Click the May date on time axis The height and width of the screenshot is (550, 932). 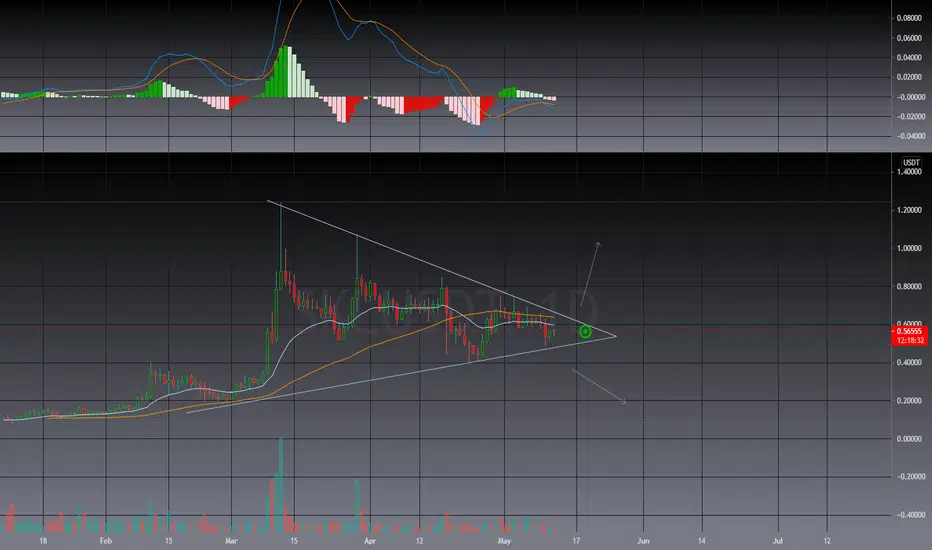504,540
